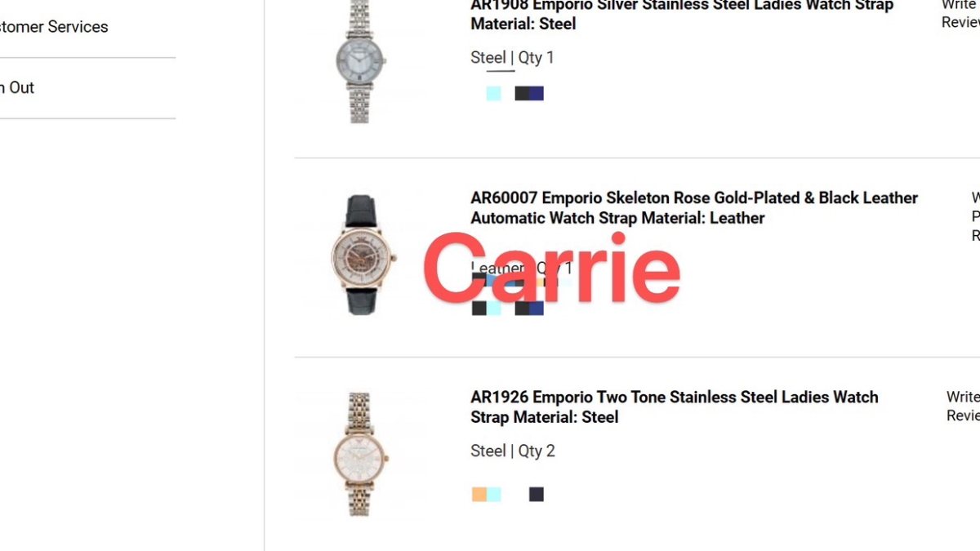Open the AR1926 two tone watch thumbnail
Viewport: 980px width, 551px height.
click(359, 454)
